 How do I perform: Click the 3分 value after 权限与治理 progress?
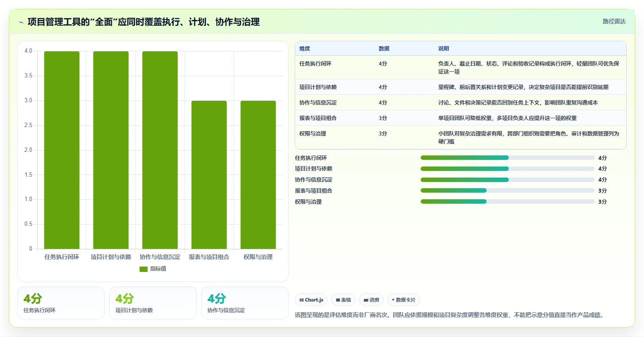coord(602,202)
